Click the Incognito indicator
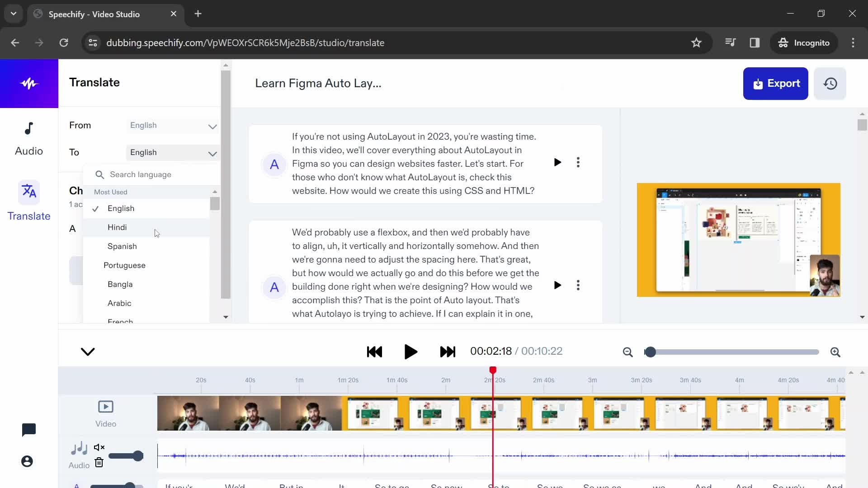Screen dimensions: 868x488 pos(804,42)
